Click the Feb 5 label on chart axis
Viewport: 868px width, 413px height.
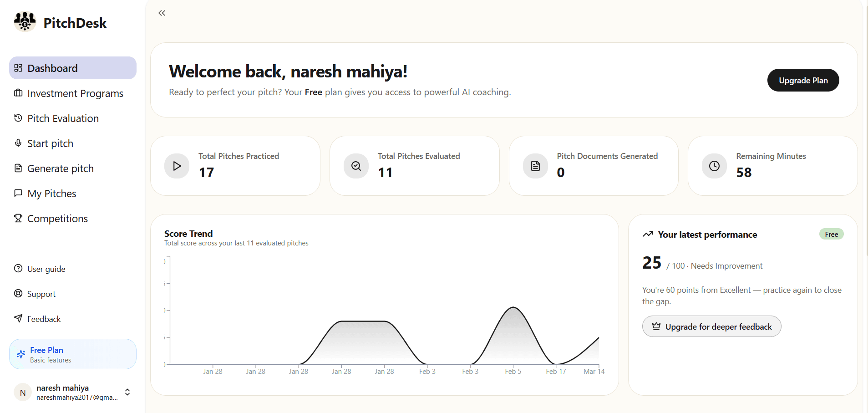pyautogui.click(x=513, y=372)
